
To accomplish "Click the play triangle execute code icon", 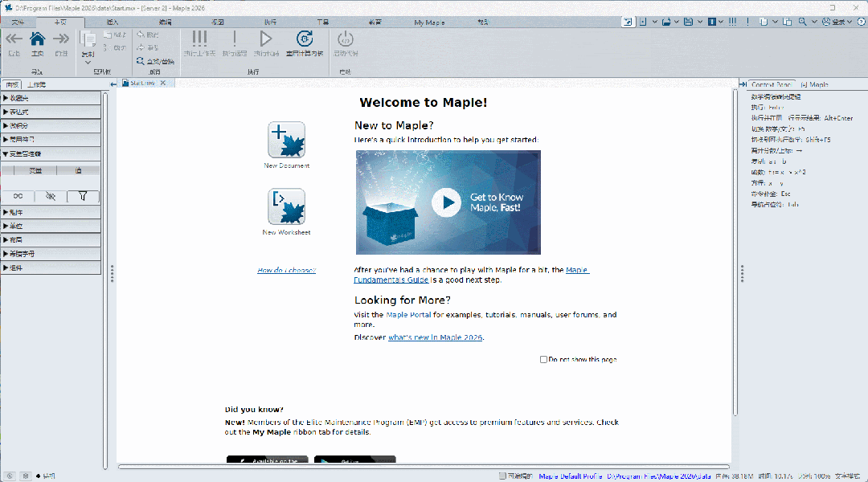I will click(266, 39).
